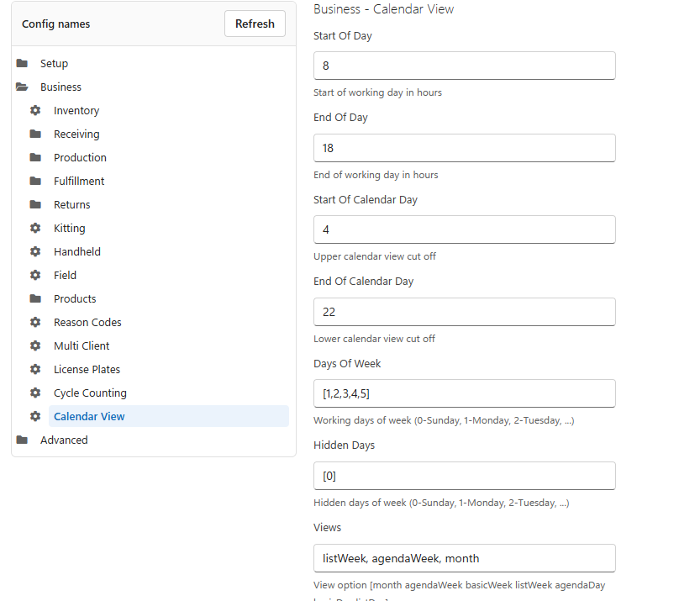The height and width of the screenshot is (601, 700).
Task: Open the Setup config item
Action: [54, 63]
